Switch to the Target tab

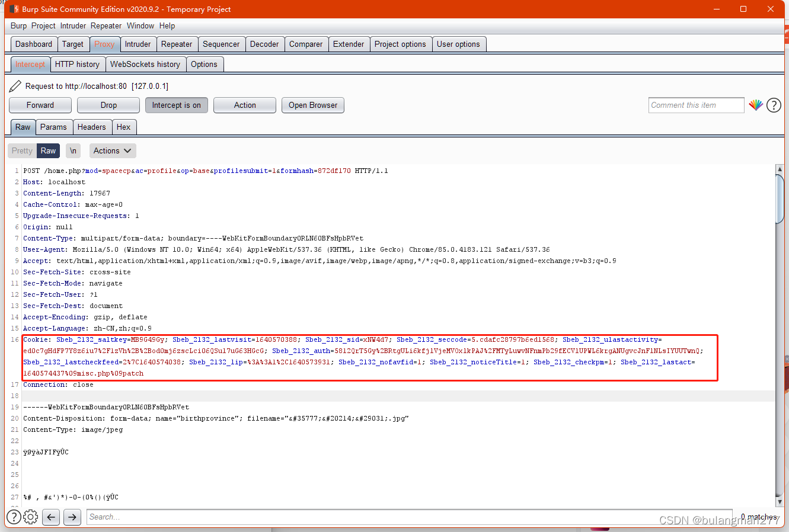point(73,44)
